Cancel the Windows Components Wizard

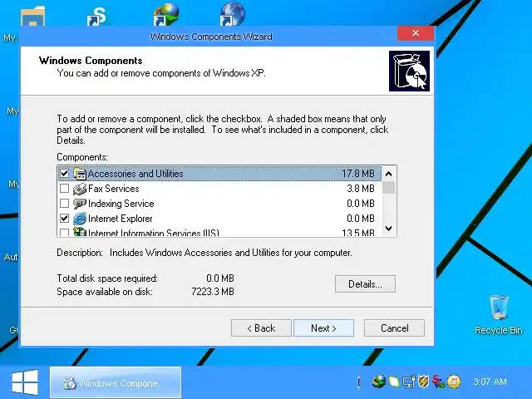[x=394, y=328]
